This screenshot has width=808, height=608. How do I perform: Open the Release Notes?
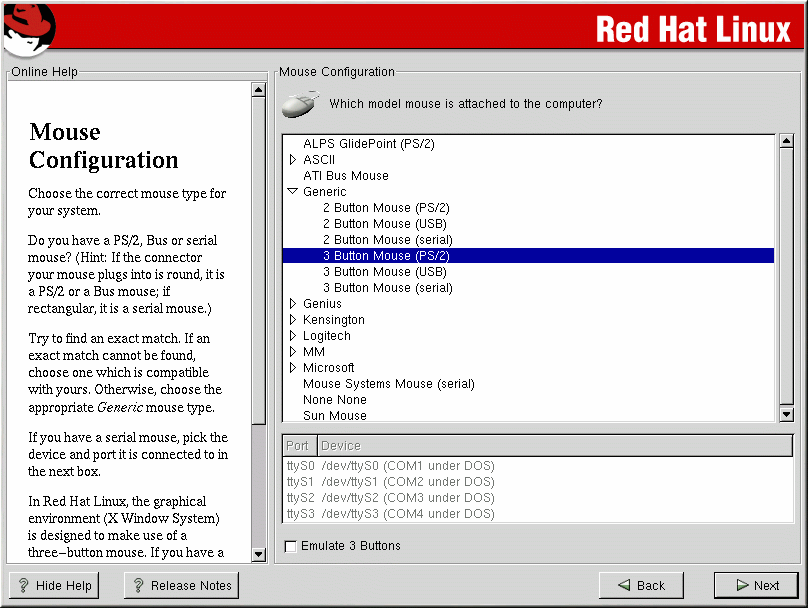point(181,586)
